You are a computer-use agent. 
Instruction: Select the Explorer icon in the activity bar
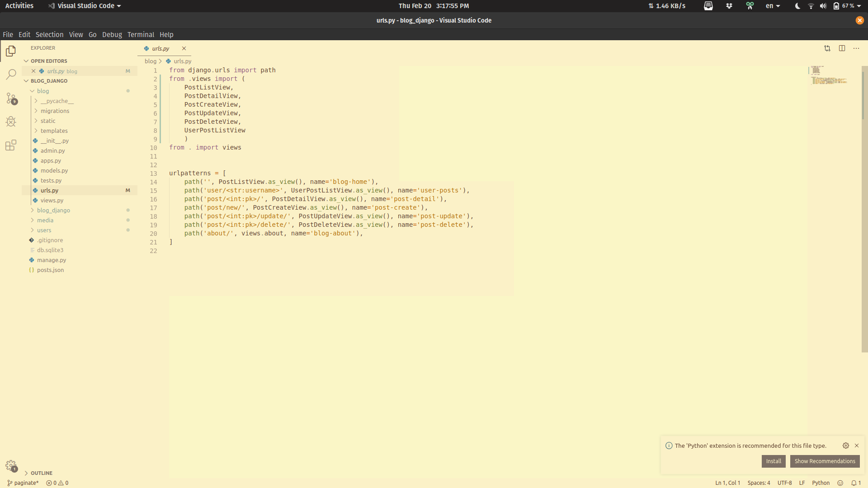pos(10,51)
